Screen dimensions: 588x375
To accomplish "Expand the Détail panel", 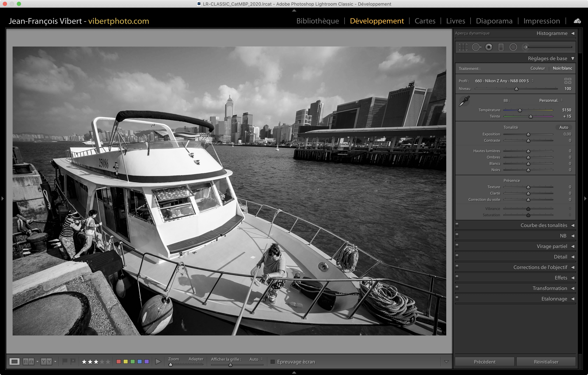I will (560, 257).
